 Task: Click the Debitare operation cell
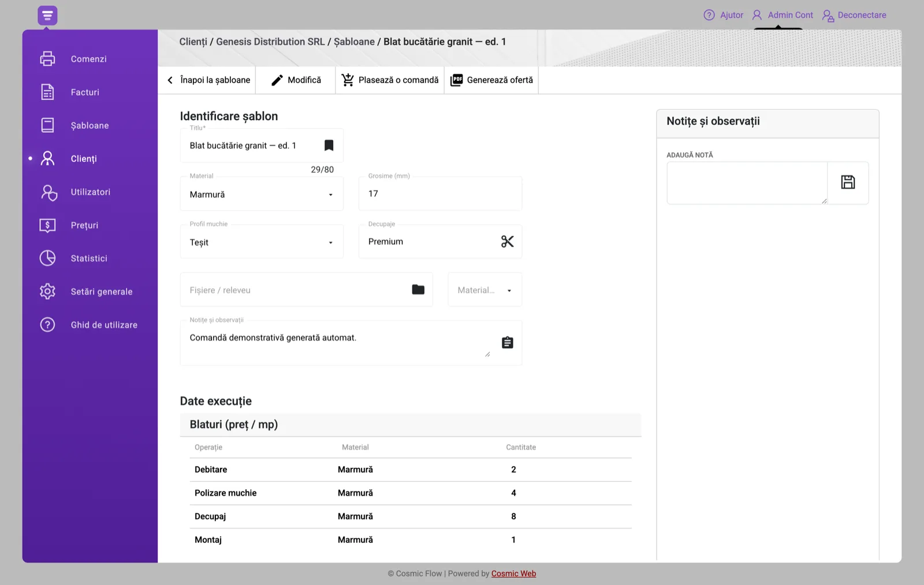tap(211, 470)
